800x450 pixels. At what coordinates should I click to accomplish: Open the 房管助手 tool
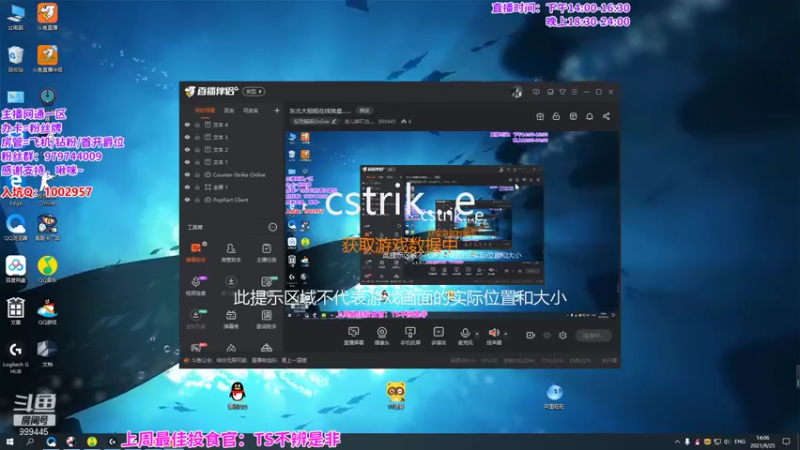tap(231, 252)
